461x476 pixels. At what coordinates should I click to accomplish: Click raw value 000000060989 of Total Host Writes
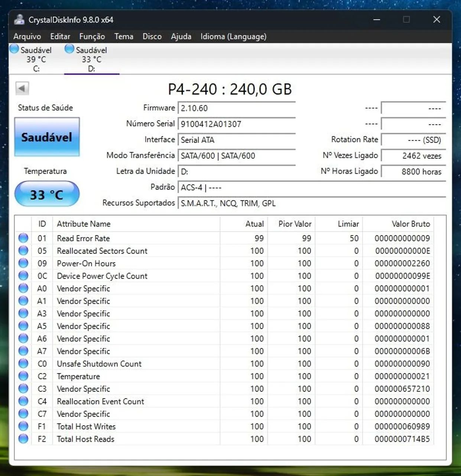[402, 427]
